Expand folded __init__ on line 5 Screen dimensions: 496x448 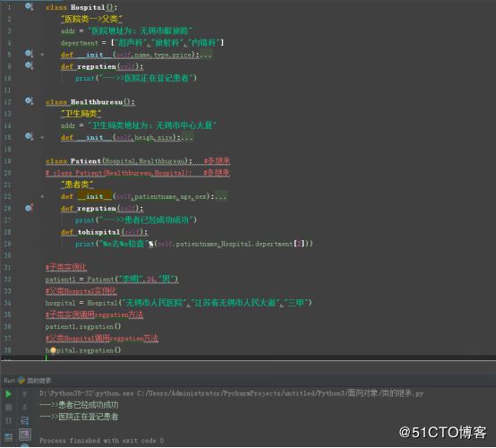(x=42, y=55)
